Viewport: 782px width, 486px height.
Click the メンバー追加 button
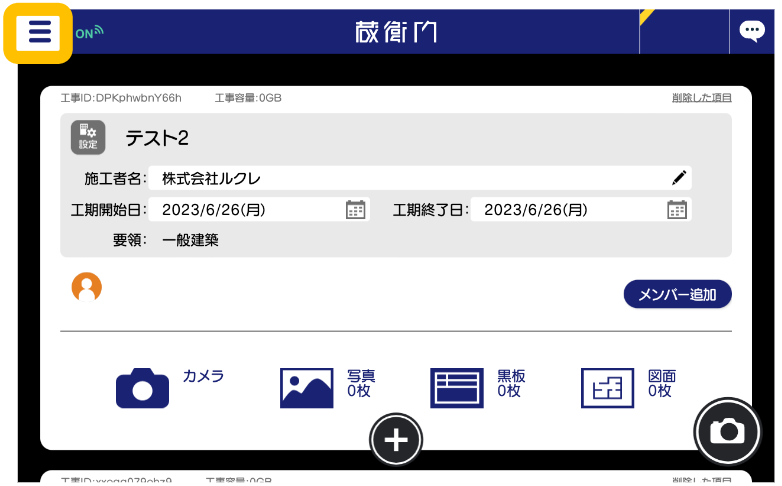click(677, 294)
